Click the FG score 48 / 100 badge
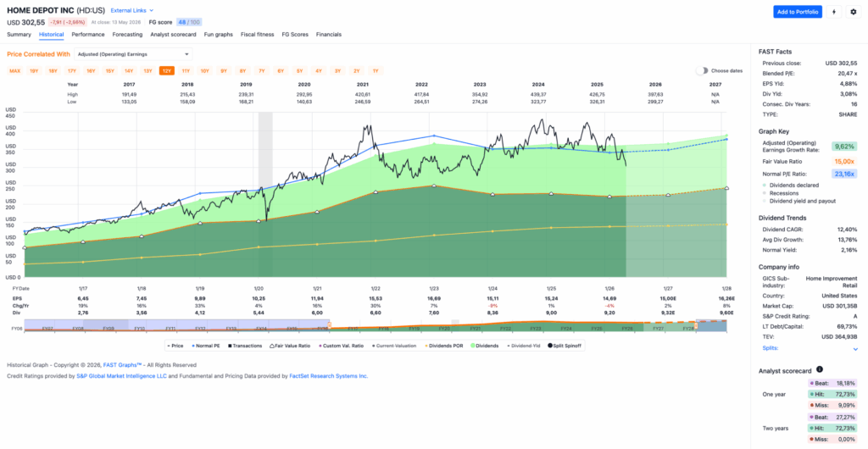 coord(189,22)
